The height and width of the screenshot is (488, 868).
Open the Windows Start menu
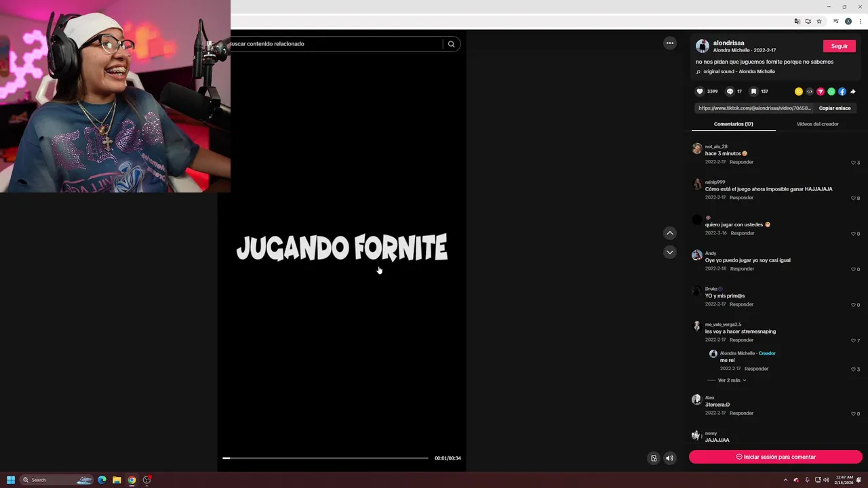tap(11, 480)
